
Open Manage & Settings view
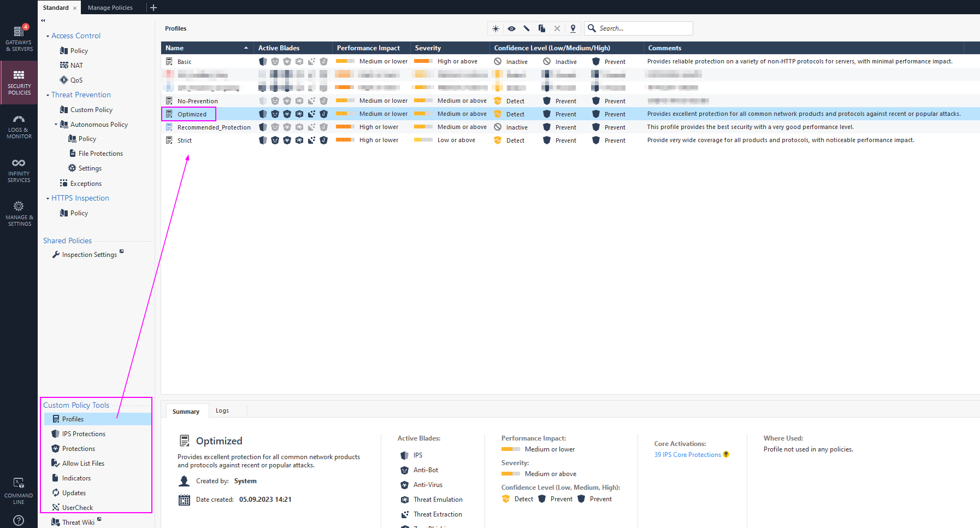pos(19,214)
